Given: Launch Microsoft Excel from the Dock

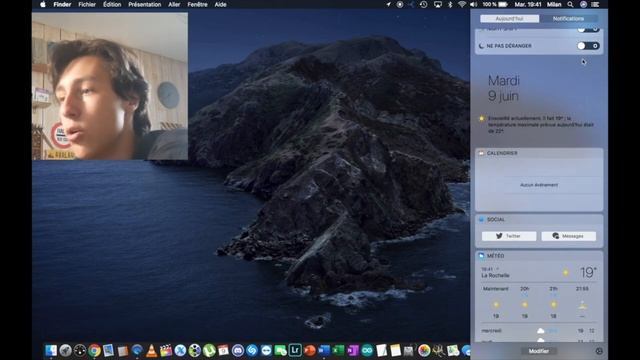Looking at the screenshot, I should (x=338, y=350).
